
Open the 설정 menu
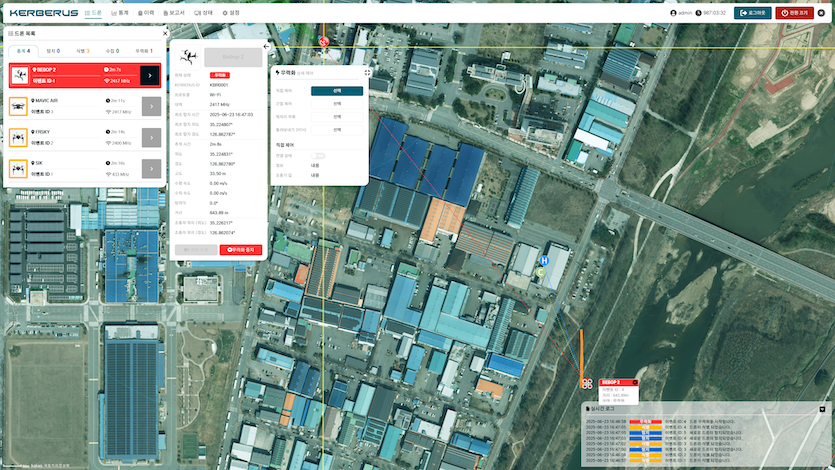[231, 13]
